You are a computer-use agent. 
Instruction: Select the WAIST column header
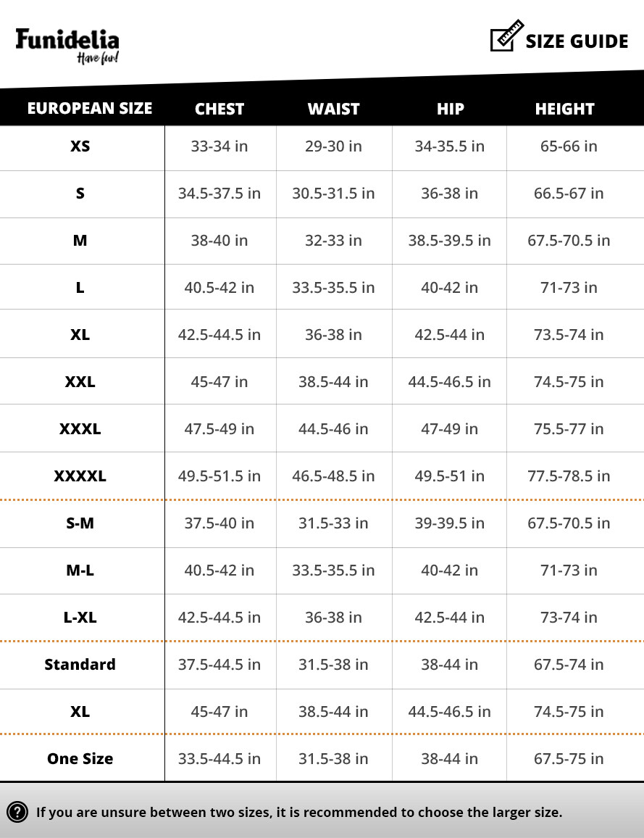click(334, 109)
